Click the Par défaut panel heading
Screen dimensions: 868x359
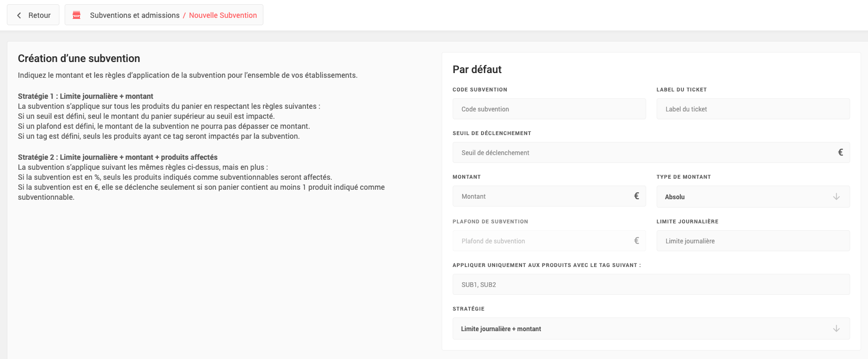point(477,69)
